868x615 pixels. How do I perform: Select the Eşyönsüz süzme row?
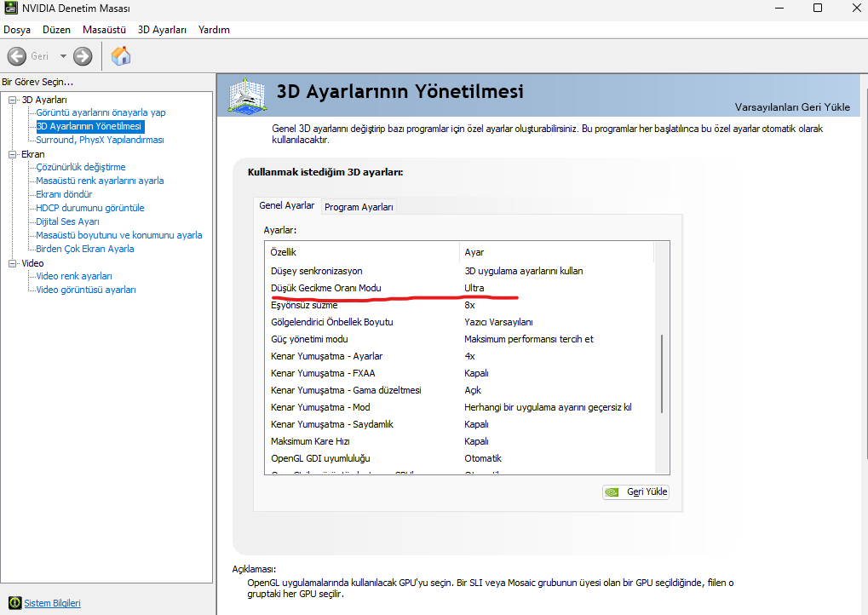coord(459,306)
